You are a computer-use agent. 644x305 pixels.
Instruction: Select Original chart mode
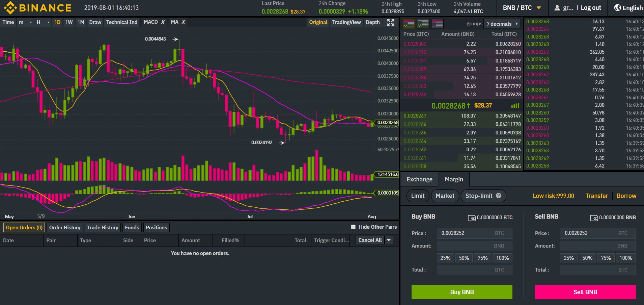pos(318,22)
